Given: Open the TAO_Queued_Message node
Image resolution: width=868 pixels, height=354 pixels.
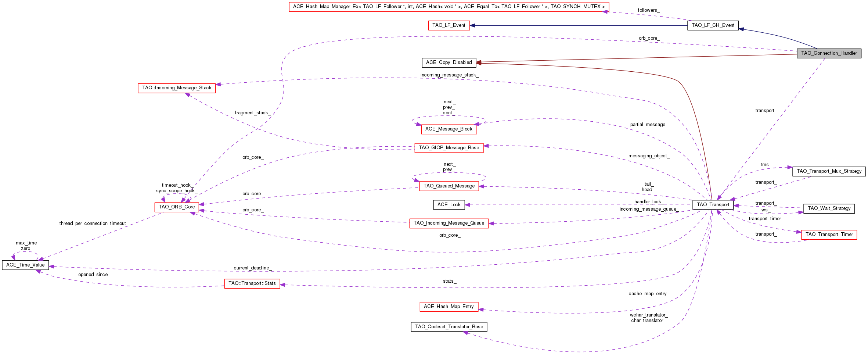Looking at the screenshot, I should (449, 186).
